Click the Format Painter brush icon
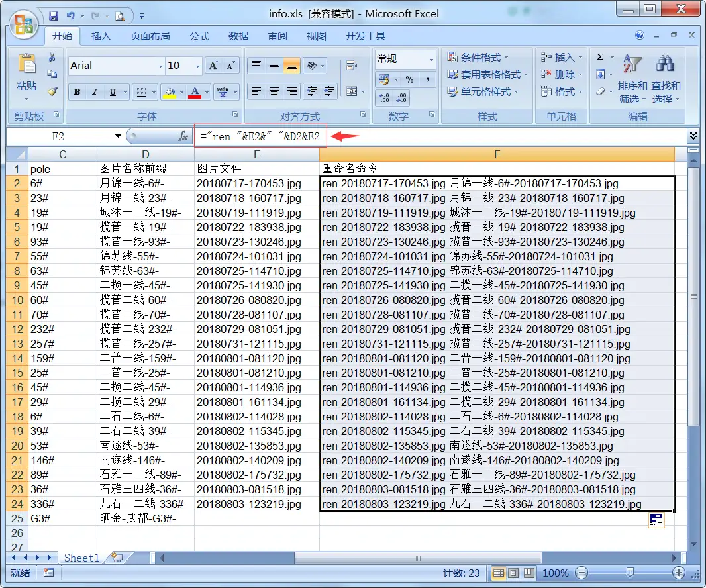Viewport: 706px width, 588px height. pyautogui.click(x=52, y=91)
